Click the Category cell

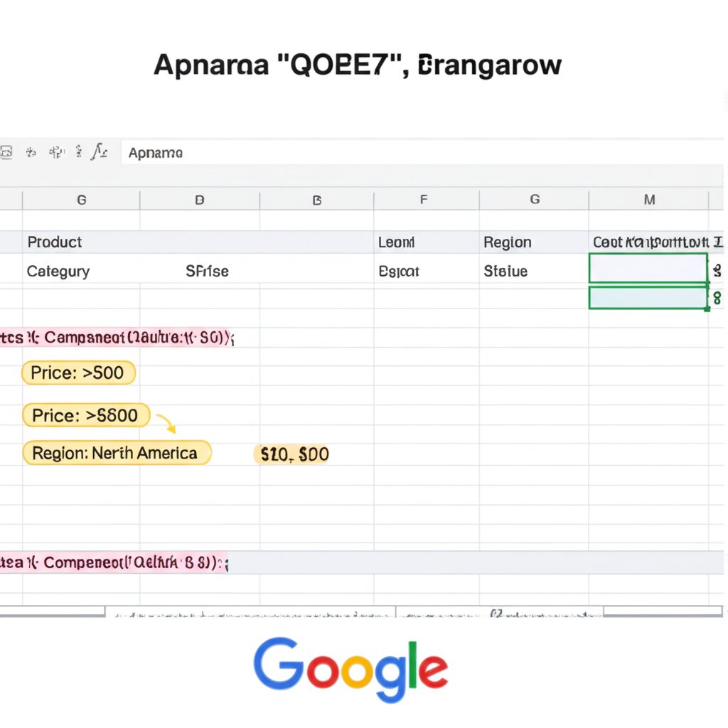pos(58,271)
